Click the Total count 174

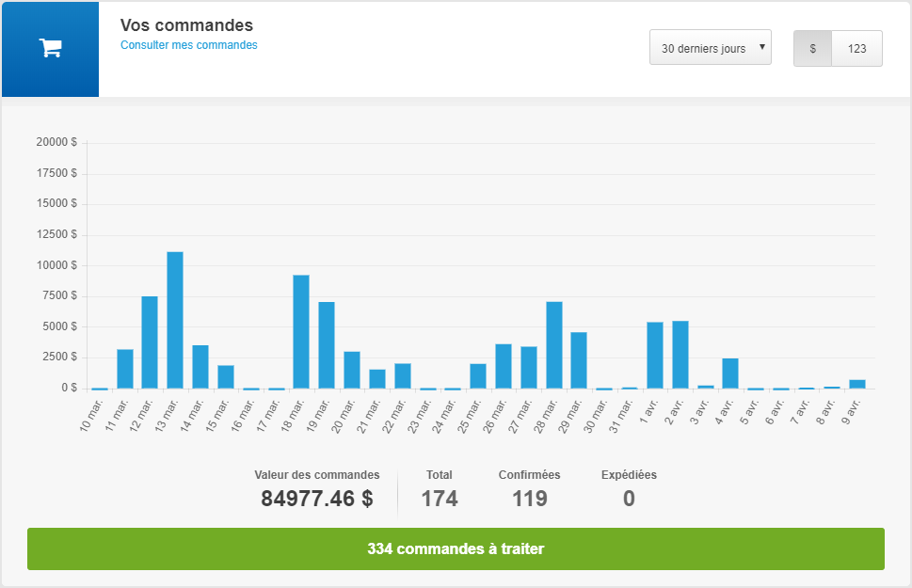(x=440, y=499)
